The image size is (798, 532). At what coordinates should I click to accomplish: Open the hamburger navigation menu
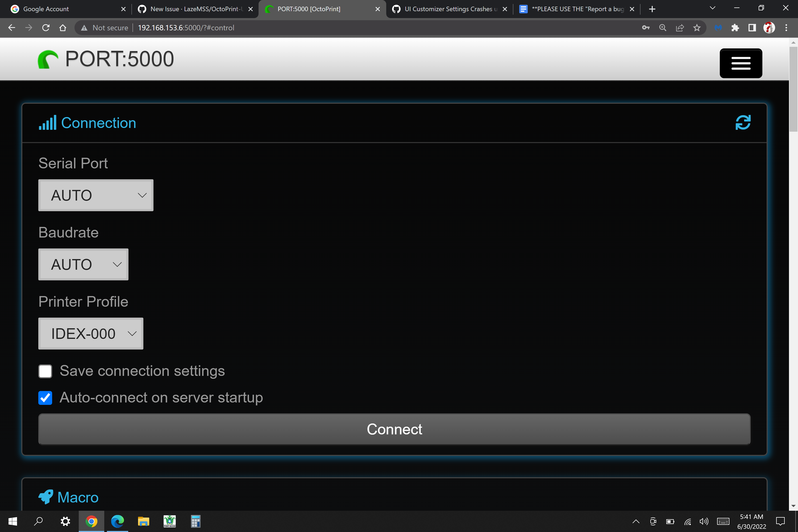pos(741,63)
